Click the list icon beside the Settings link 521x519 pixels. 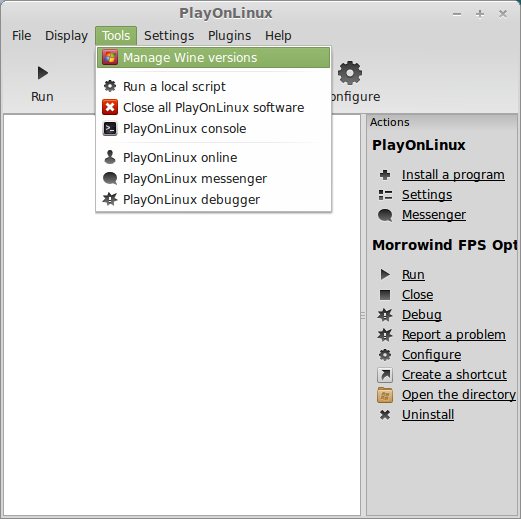(385, 195)
